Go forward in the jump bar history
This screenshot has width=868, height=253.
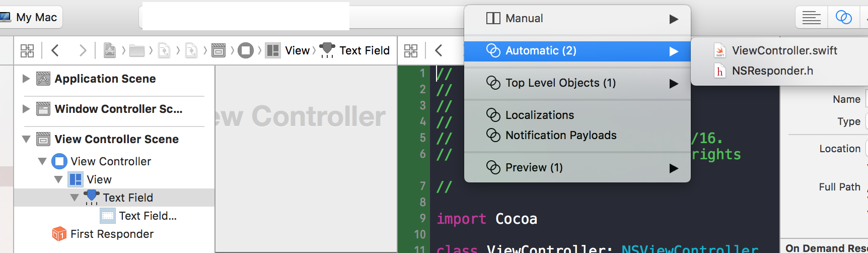(x=83, y=50)
